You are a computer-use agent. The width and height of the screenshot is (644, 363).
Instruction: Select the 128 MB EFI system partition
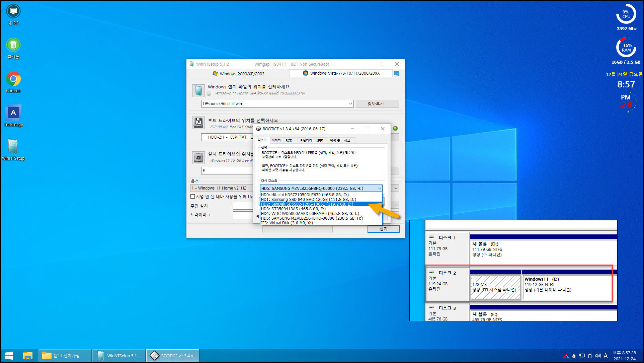tap(495, 284)
